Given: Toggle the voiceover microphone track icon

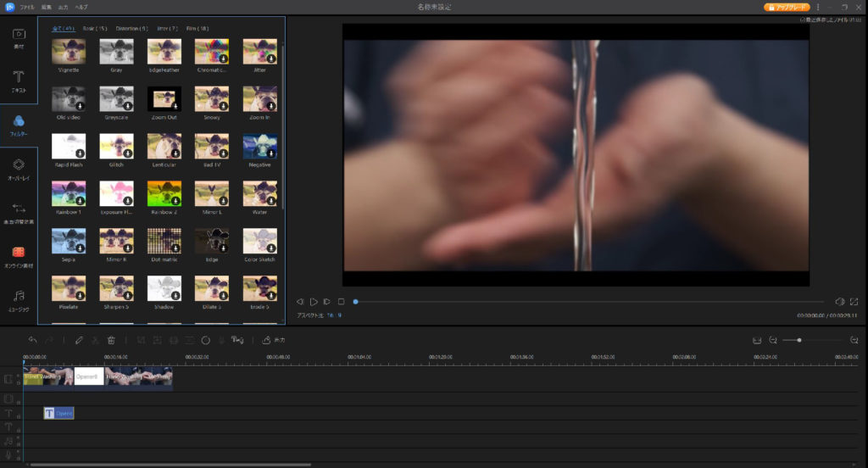Looking at the screenshot, I should (8, 454).
